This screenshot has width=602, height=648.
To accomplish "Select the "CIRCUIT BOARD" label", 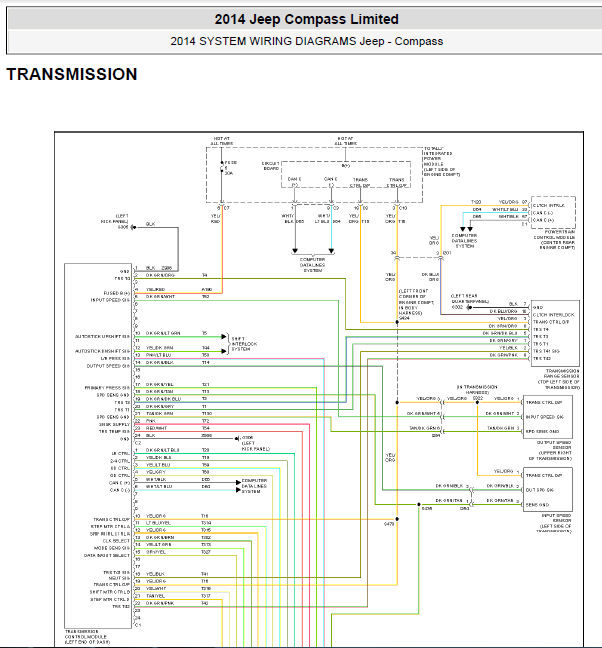I will coord(271,166).
